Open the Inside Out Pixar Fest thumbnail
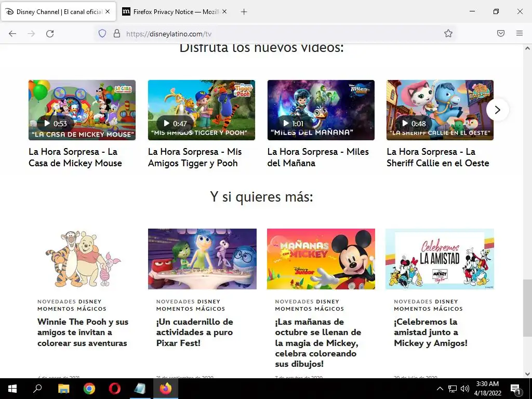 (x=202, y=259)
